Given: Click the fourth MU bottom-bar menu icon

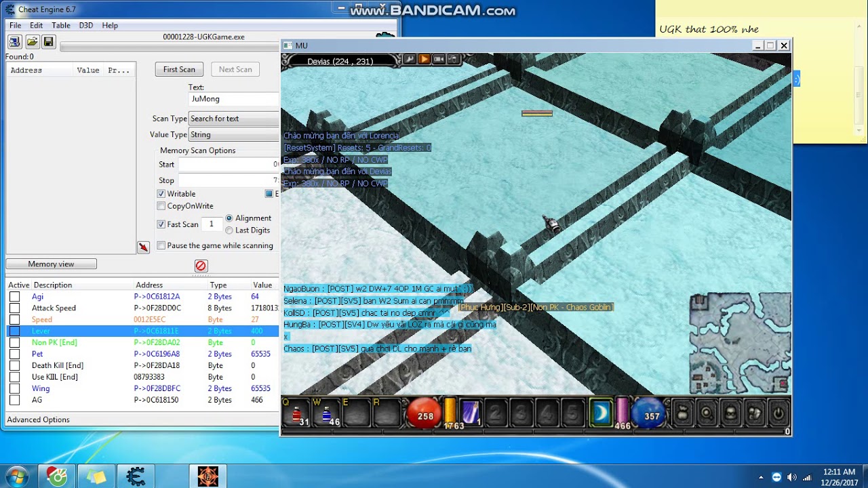Looking at the screenshot, I should pos(754,413).
